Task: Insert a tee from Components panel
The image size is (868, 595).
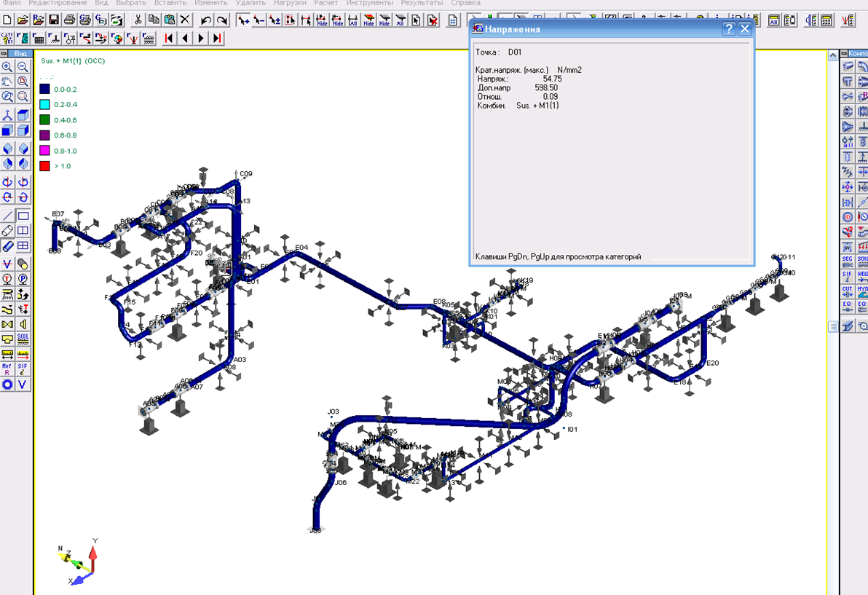Action: click(x=848, y=82)
